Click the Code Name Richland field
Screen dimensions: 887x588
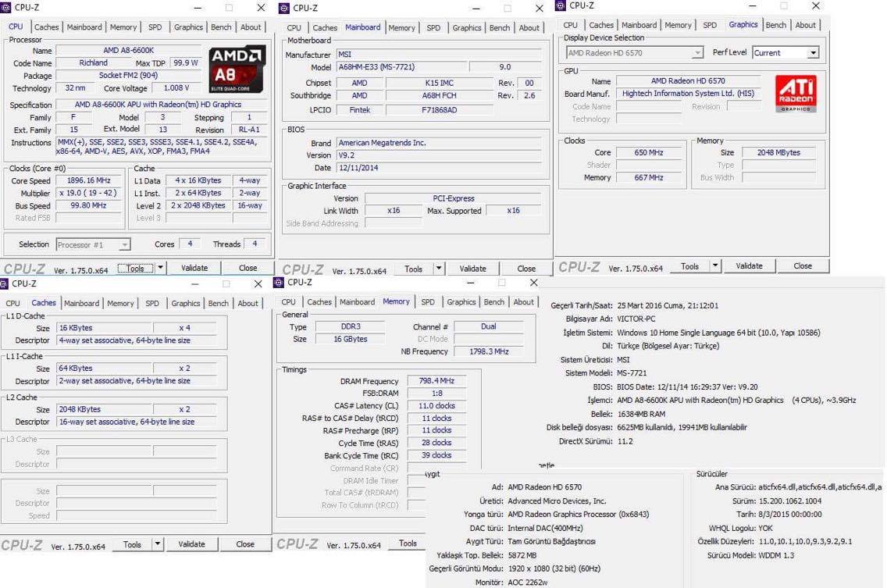[x=94, y=62]
